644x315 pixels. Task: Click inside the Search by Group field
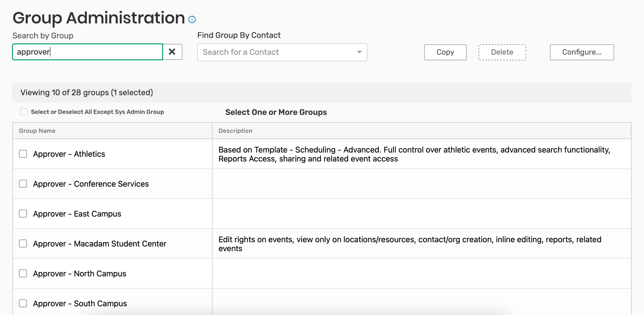(88, 52)
